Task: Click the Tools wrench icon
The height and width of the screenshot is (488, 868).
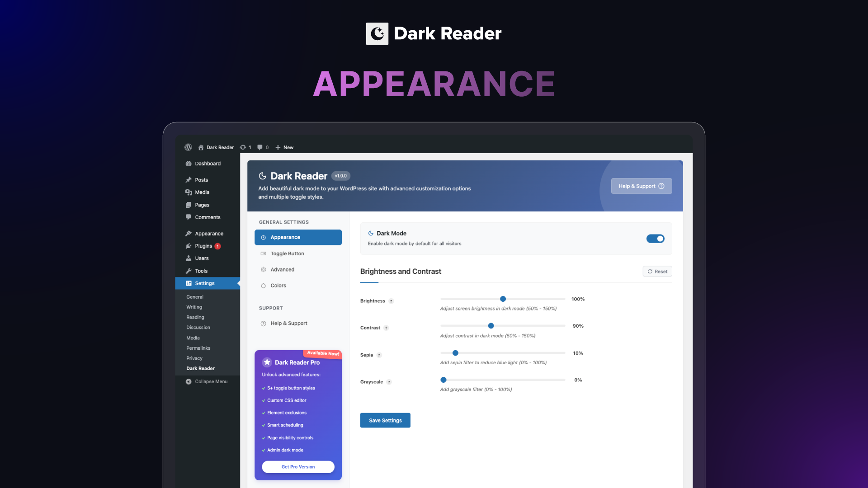Action: point(189,271)
